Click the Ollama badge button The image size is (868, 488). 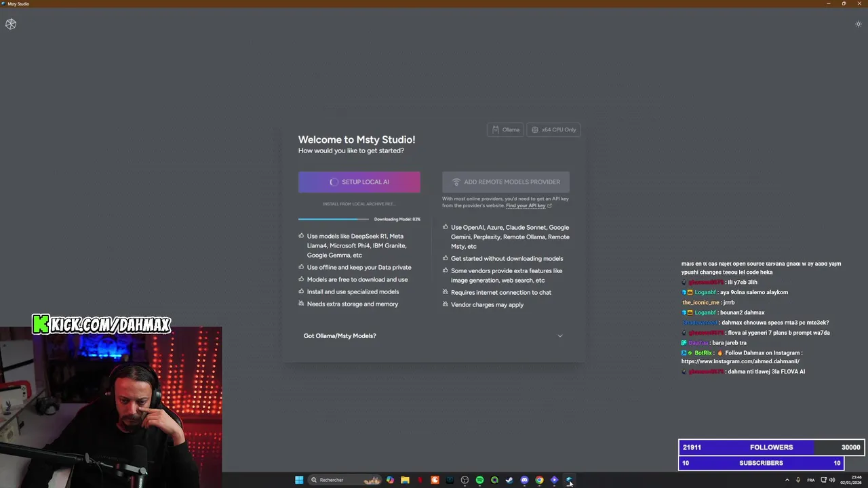coord(506,129)
